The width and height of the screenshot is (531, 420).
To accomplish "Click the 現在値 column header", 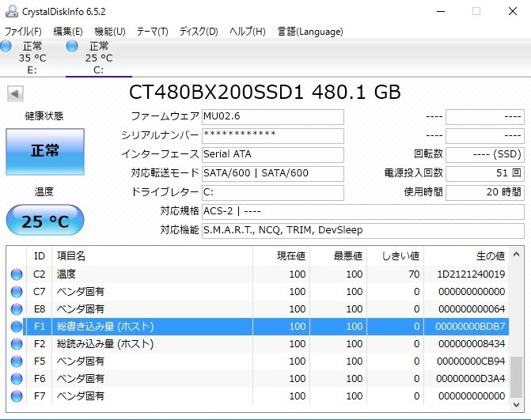I will [281, 255].
